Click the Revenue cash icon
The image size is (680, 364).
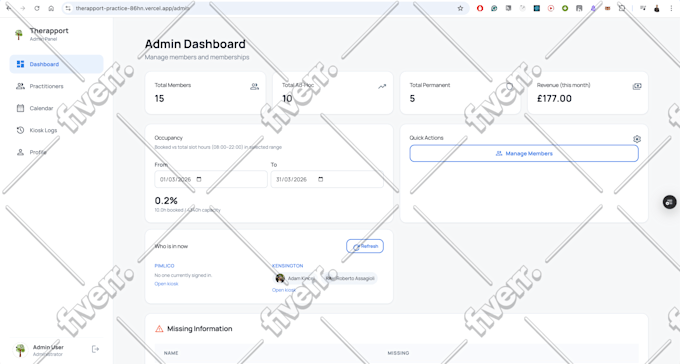pos(637,86)
